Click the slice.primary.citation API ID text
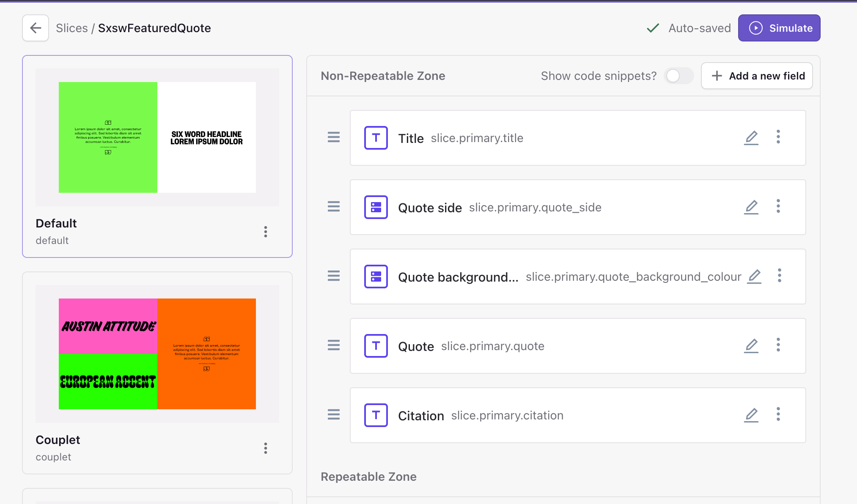Viewport: 857px width, 504px height. [507, 415]
